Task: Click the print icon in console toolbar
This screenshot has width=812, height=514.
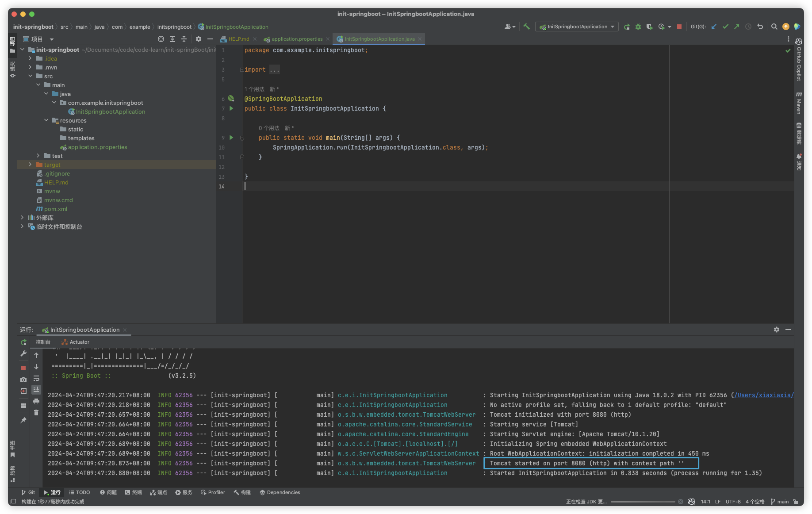Action: pos(36,401)
